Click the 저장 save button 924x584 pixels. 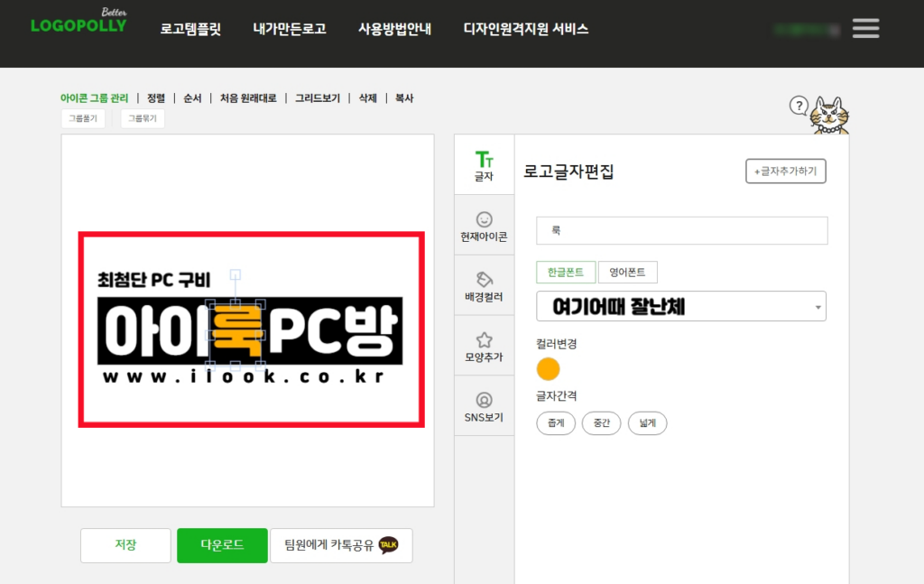[x=125, y=545]
